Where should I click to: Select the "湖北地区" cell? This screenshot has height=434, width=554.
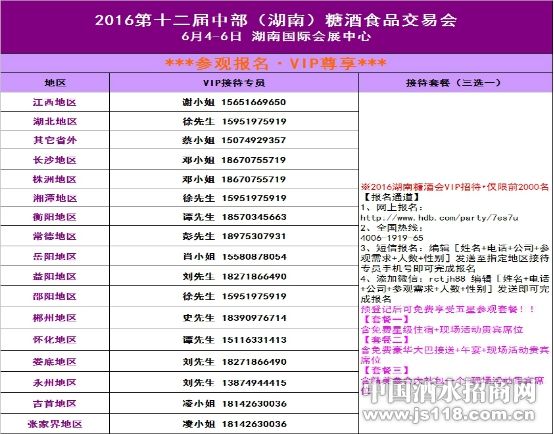coord(55,122)
